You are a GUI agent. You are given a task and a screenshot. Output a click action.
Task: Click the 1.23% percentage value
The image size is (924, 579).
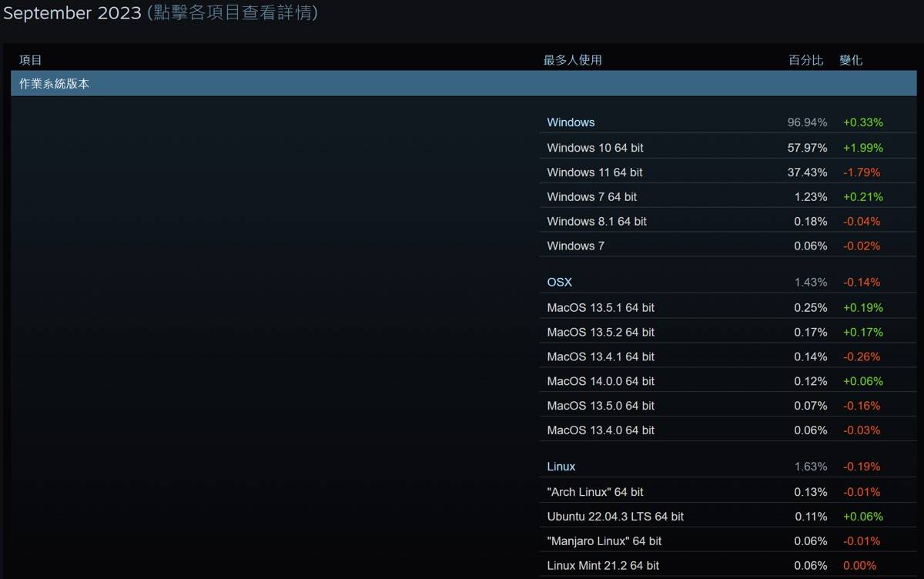[811, 196]
